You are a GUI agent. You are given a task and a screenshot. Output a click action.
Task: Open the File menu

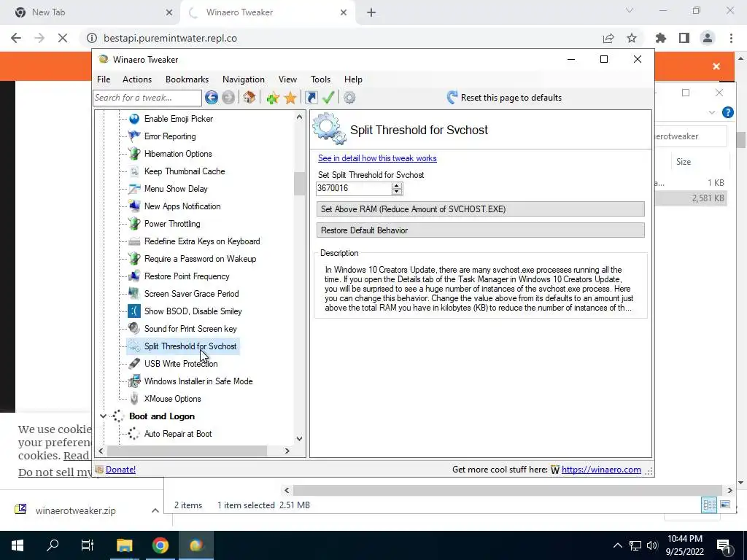104,79
